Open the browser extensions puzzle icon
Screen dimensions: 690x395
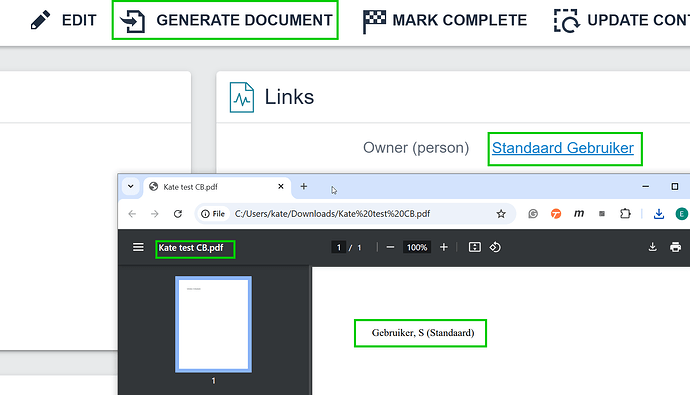[x=625, y=214]
